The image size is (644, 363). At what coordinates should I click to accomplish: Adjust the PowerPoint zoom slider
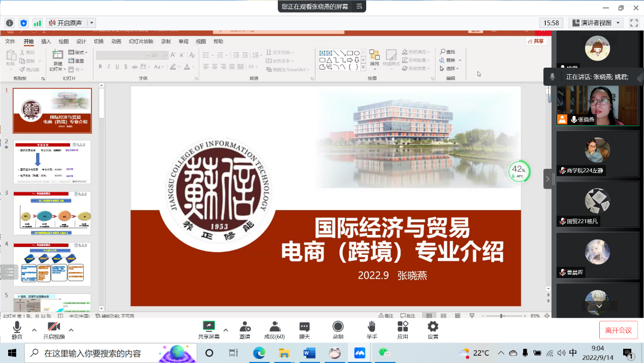[x=501, y=316]
